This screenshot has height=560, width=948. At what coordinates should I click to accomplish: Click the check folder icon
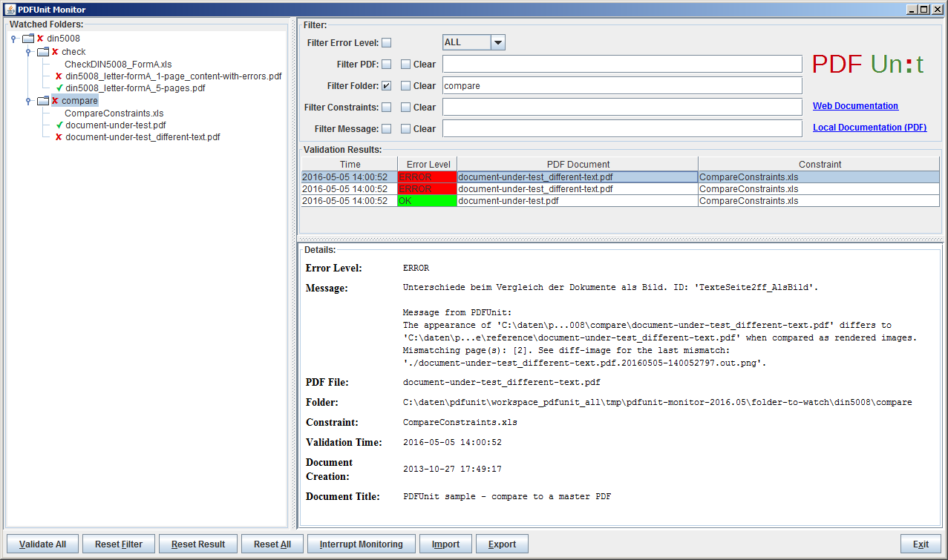(43, 52)
